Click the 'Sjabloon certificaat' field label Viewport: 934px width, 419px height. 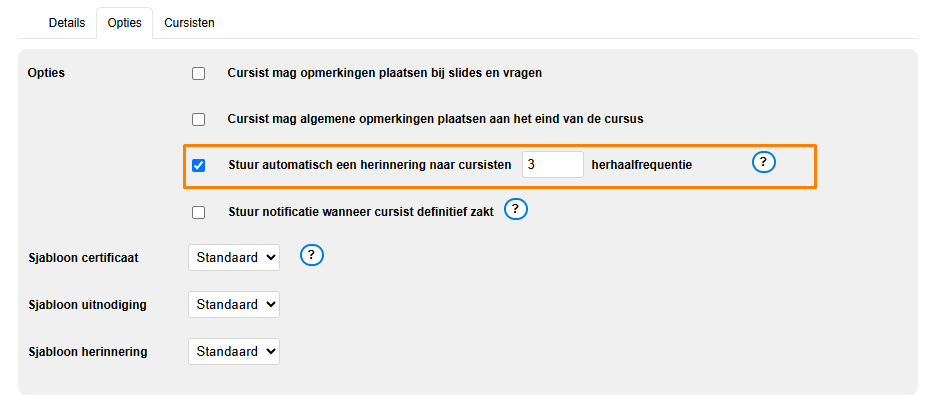(x=84, y=258)
